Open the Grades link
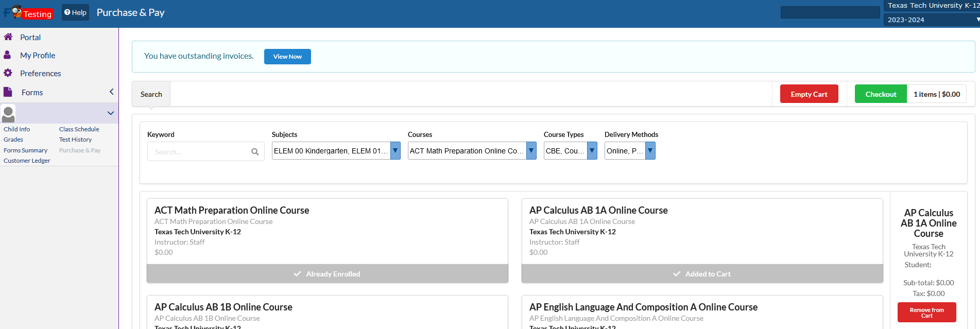 [13, 140]
